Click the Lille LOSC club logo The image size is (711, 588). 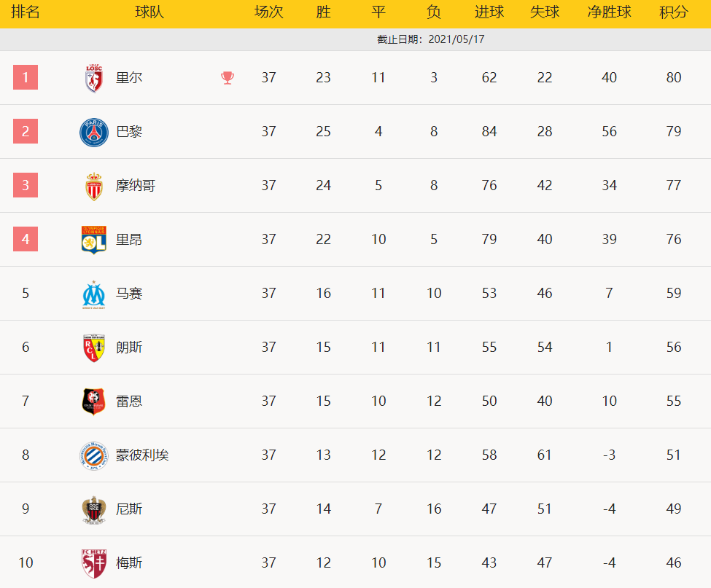point(93,78)
